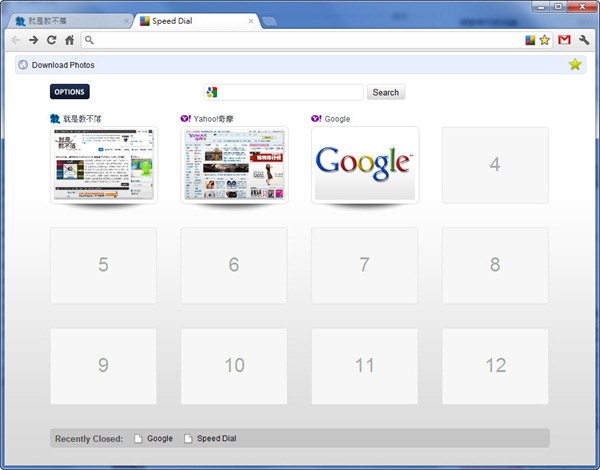Viewport: 600px width, 470px height.
Task: Select empty dial slot 9
Action: pyautogui.click(x=103, y=366)
